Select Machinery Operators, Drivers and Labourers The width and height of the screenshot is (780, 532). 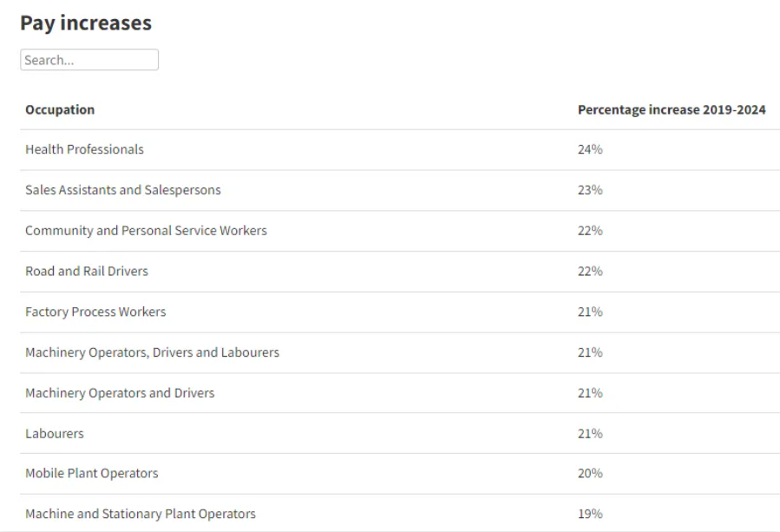[x=152, y=352]
